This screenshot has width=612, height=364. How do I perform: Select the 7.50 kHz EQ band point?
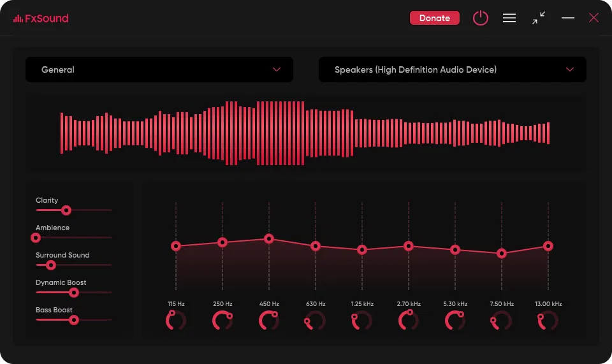pyautogui.click(x=502, y=254)
